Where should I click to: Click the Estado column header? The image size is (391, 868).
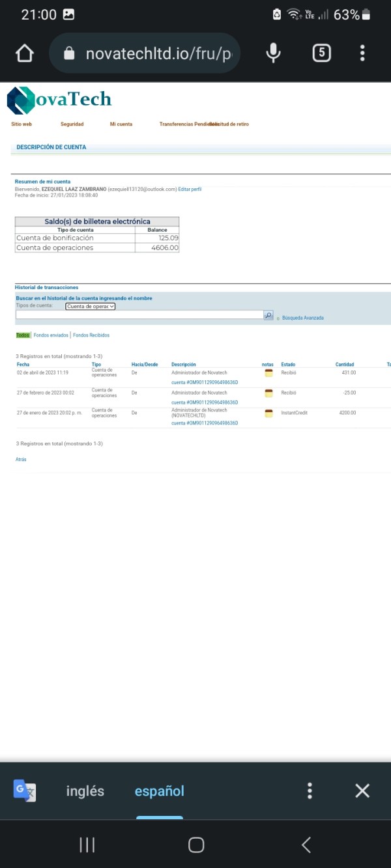pyautogui.click(x=288, y=365)
